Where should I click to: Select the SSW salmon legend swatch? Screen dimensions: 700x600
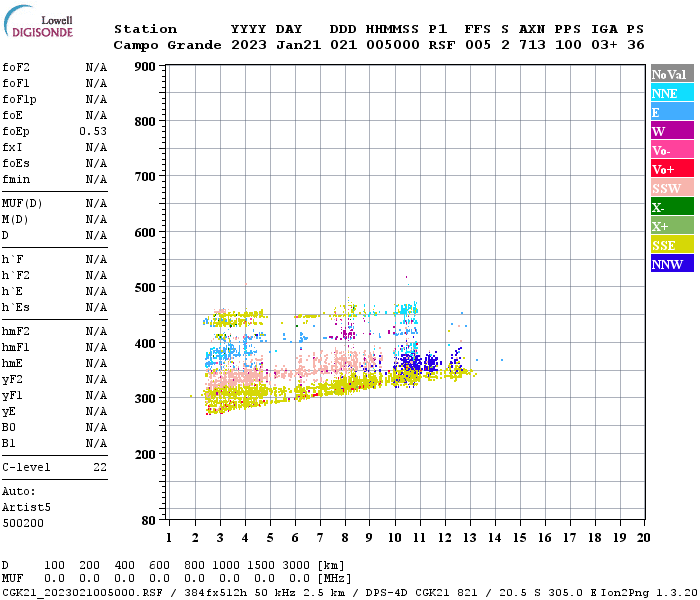click(672, 188)
